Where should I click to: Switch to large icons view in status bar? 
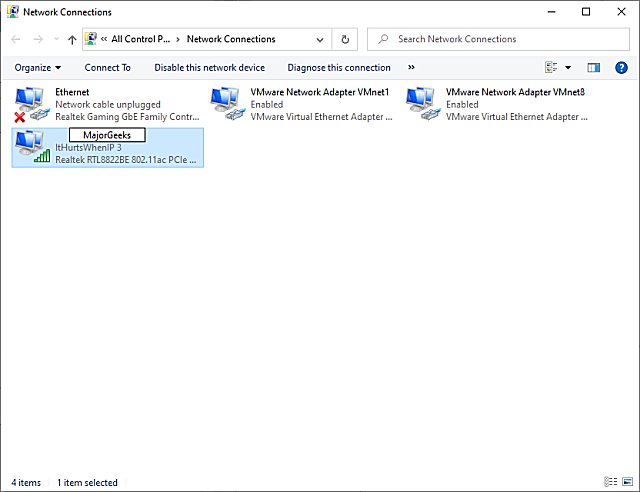(x=627, y=482)
